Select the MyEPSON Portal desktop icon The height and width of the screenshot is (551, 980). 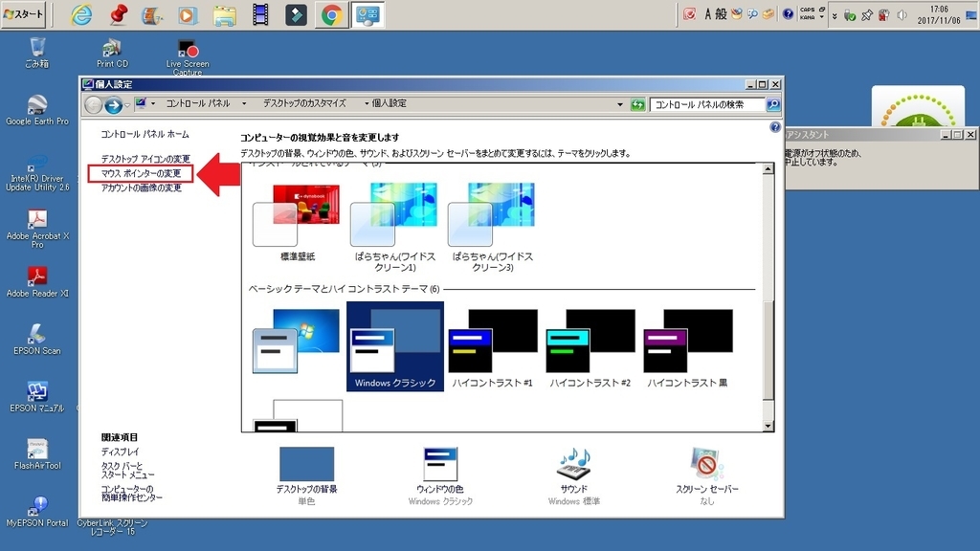click(x=37, y=512)
